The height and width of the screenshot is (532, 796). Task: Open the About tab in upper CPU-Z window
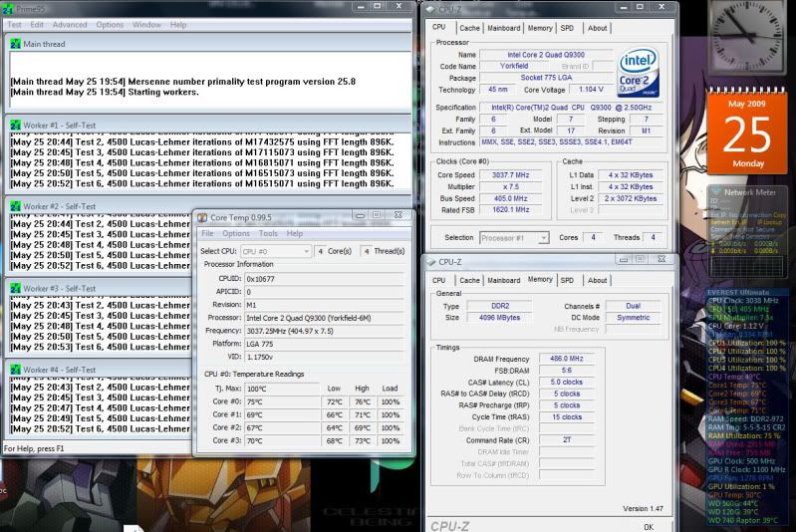click(x=598, y=28)
